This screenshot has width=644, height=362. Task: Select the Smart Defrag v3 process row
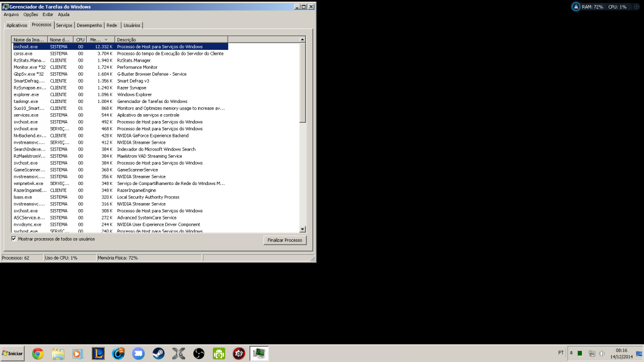point(120,81)
